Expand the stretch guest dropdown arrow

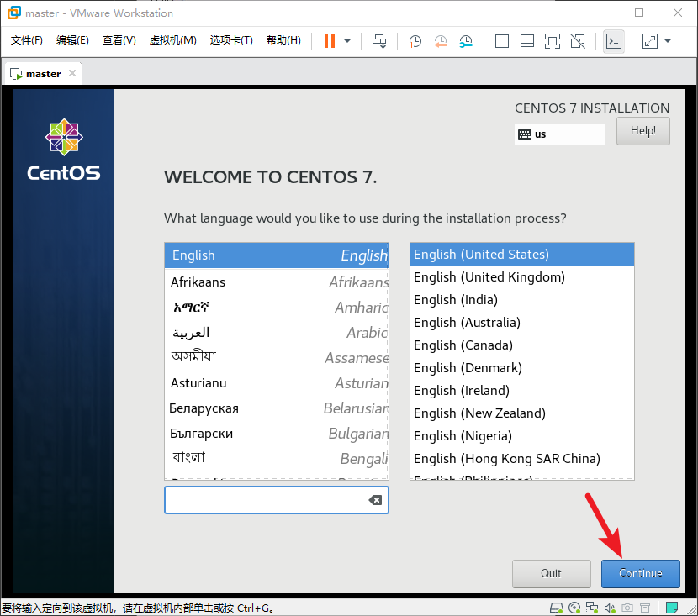point(668,41)
